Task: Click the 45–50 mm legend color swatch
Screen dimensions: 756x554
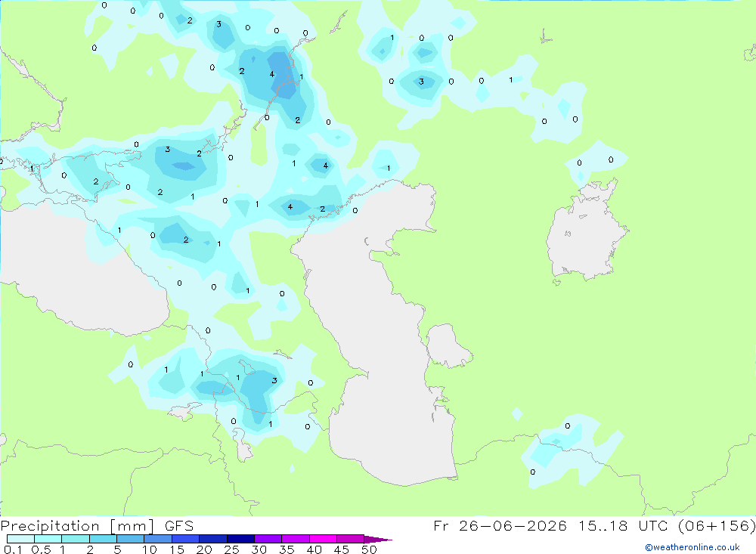Action: coord(351,539)
